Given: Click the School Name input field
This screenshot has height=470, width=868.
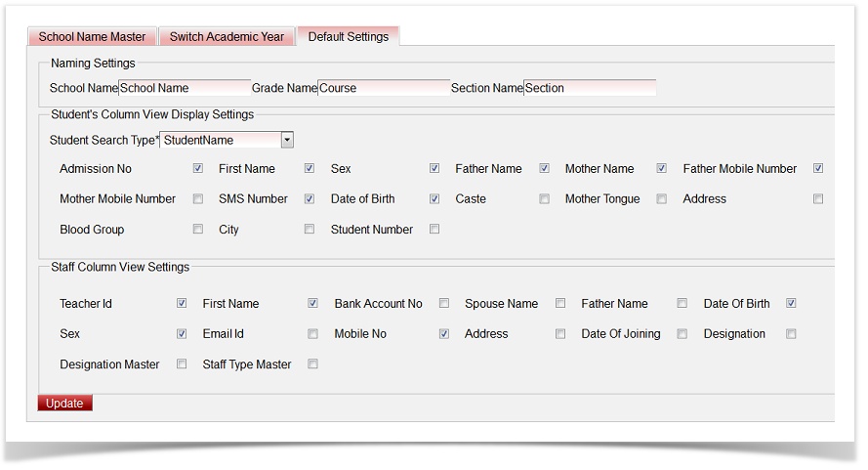Looking at the screenshot, I should tap(185, 88).
